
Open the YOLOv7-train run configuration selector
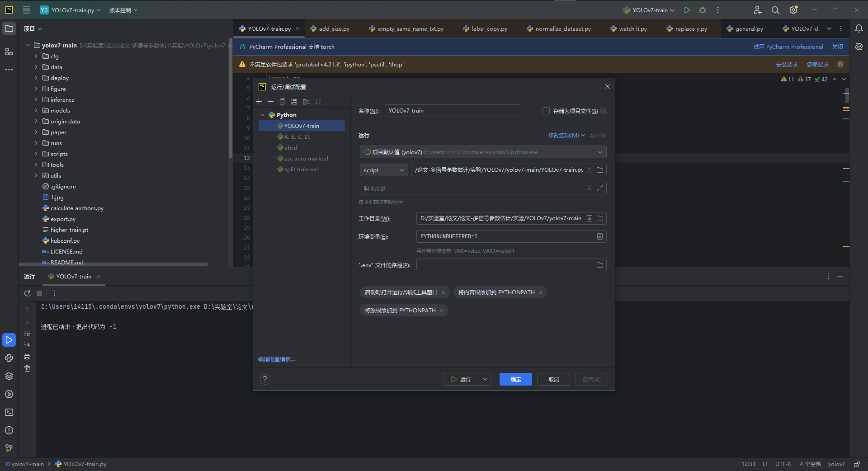(649, 10)
